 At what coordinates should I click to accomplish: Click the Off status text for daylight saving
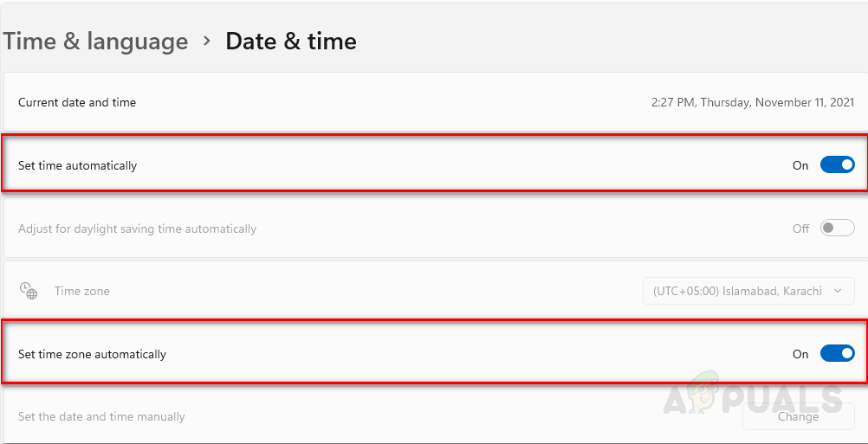click(800, 228)
